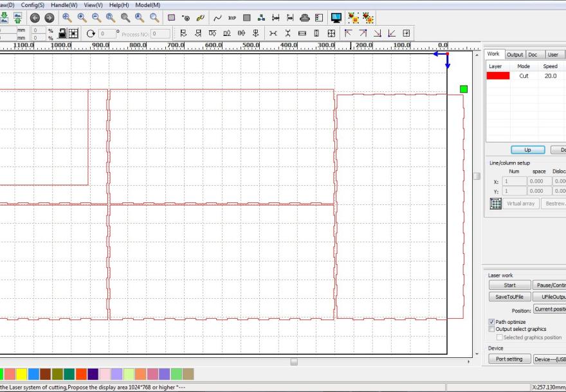Click the connected nodes diagram icon
Viewport: 566px width, 392px height.
(x=261, y=17)
